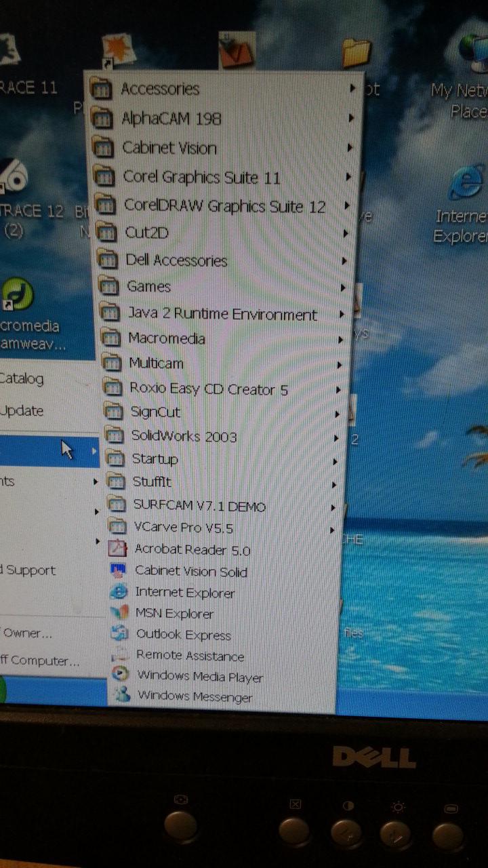Open the Games program folder
488x868 pixels.
pos(148,286)
